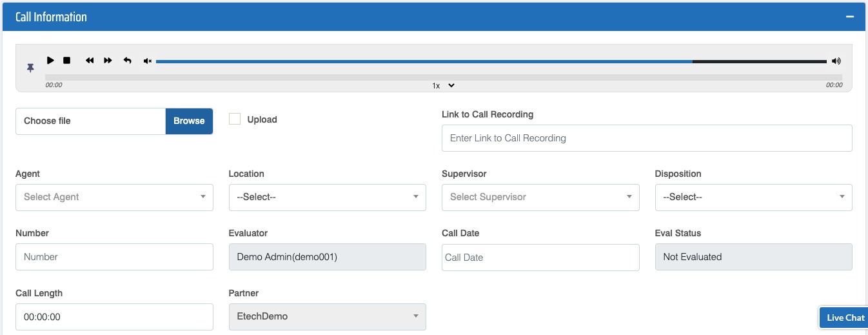Viewport: 868px width, 335px height.
Task: Play the call recording
Action: pyautogui.click(x=50, y=61)
